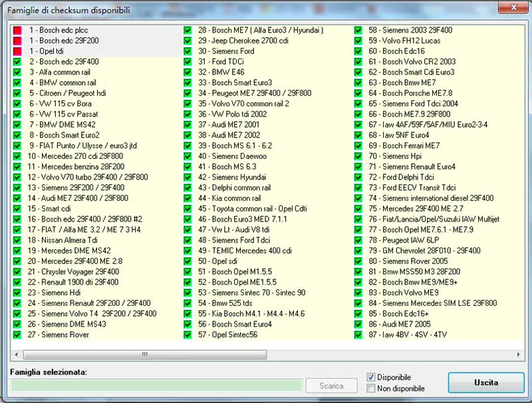Select 73 - Ford EECV Transit Tdci

pyautogui.click(x=412, y=188)
